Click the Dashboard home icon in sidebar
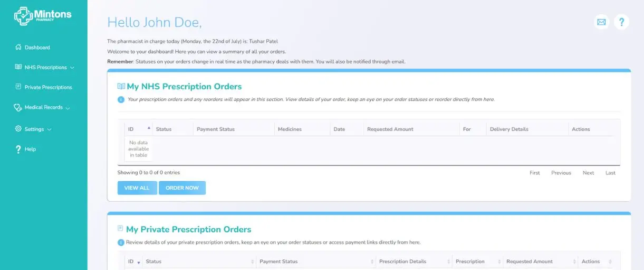644x270 pixels. click(18, 47)
